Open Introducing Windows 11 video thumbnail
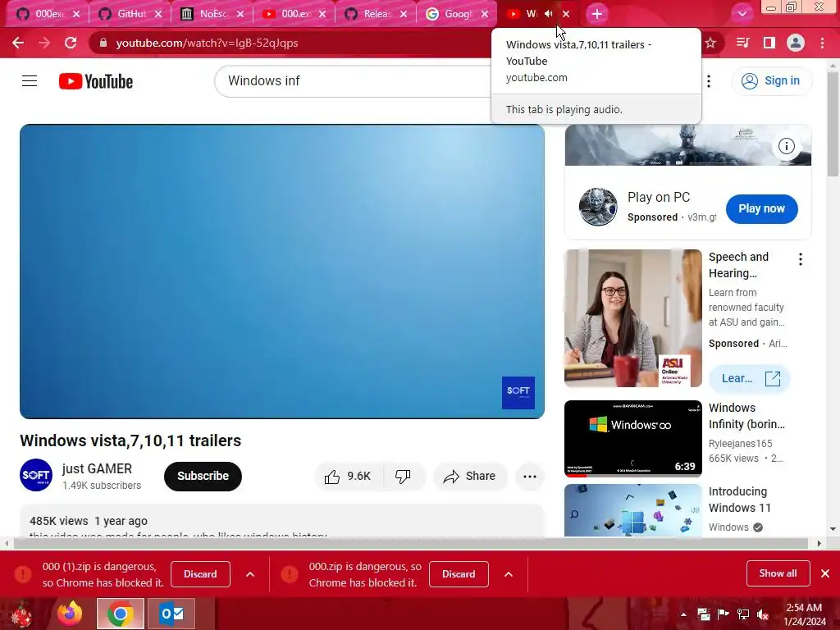This screenshot has width=840, height=630. pyautogui.click(x=633, y=510)
